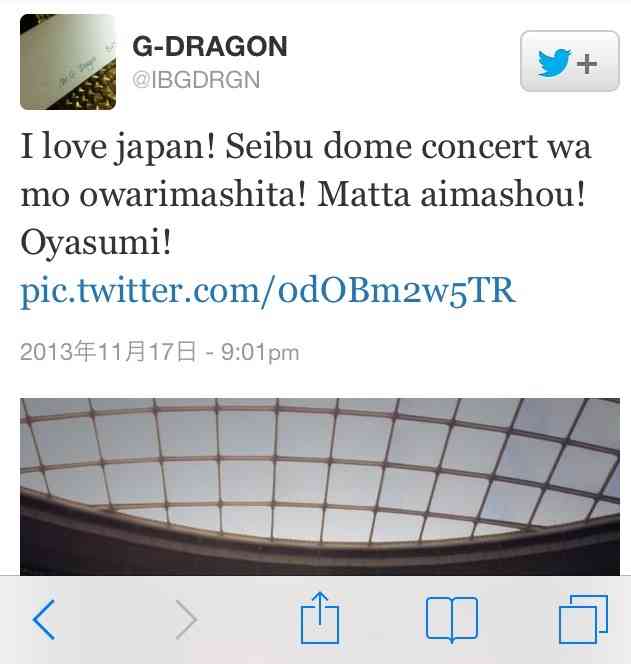Go back with Safari's back arrow
The width and height of the screenshot is (631, 664).
point(44,620)
